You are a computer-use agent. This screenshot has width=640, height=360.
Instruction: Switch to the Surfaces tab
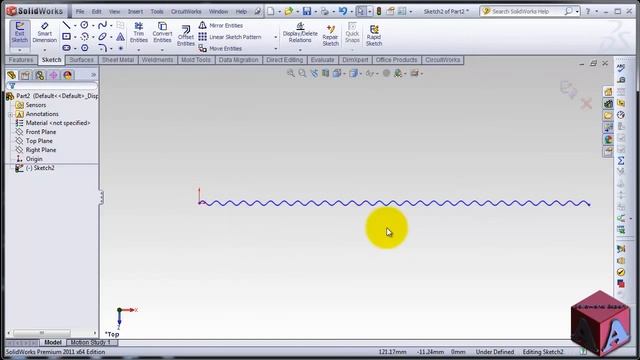(81, 60)
